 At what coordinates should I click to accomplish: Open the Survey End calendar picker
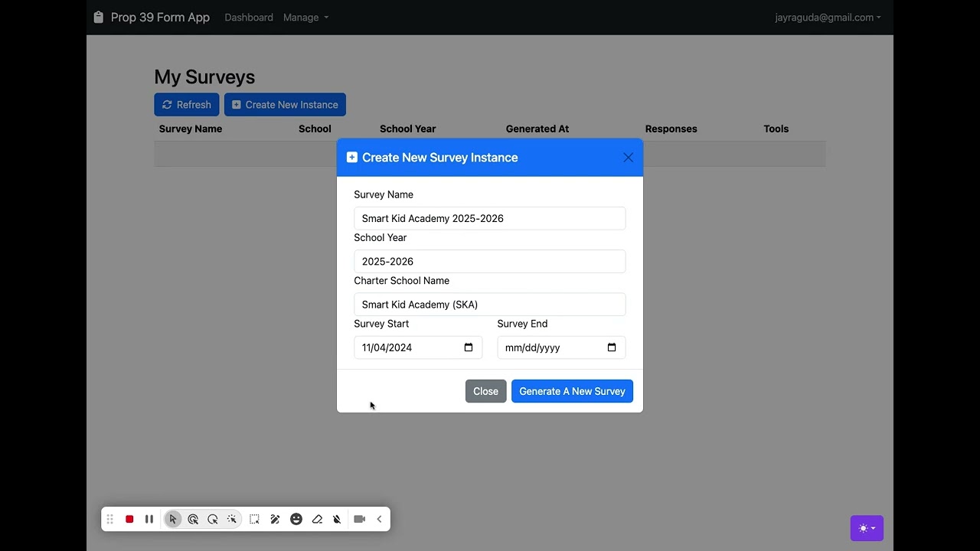pyautogui.click(x=612, y=347)
